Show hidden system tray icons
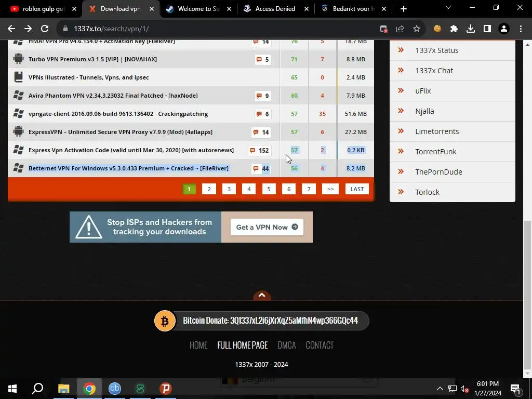Screen dimensions: 532x399 (440, 389)
